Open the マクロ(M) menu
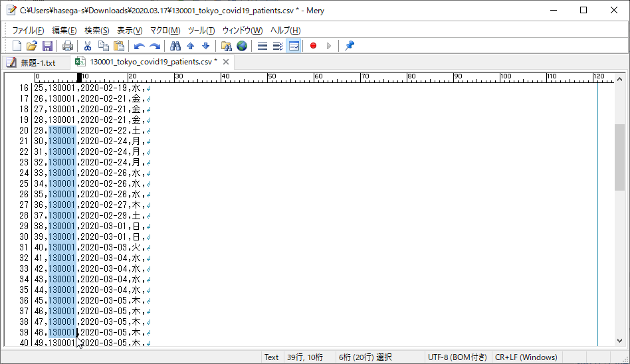This screenshot has width=630, height=364. 165,30
